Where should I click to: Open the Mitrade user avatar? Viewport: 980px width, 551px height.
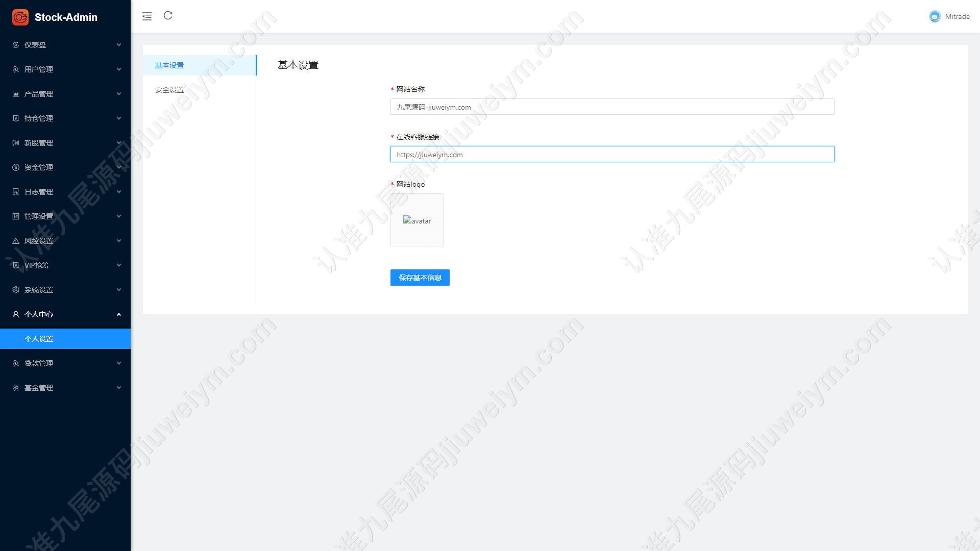point(935,16)
